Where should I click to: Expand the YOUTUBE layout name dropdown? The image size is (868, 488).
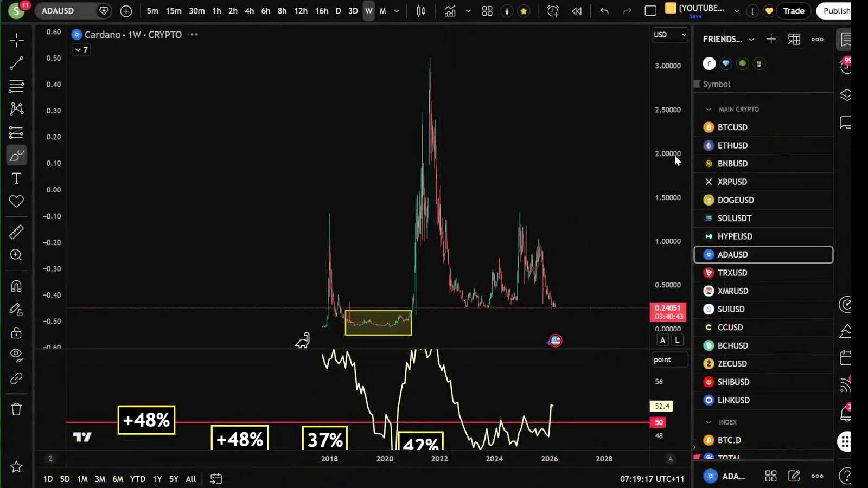[x=737, y=11]
